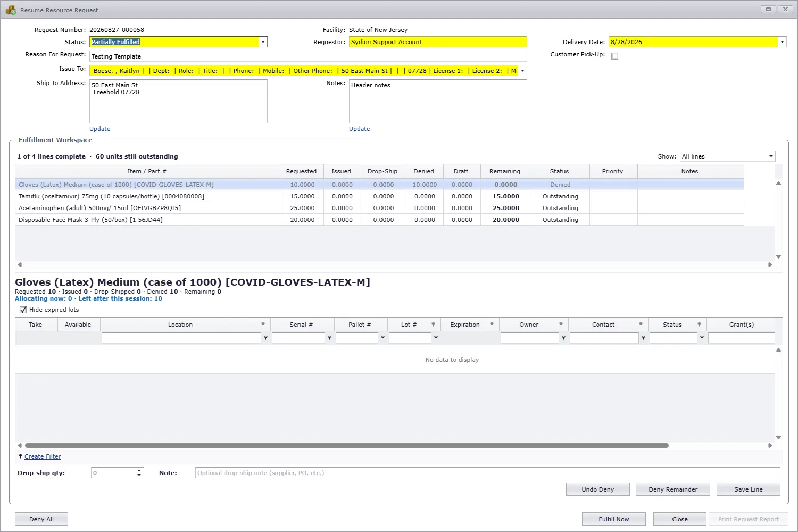Click the Deny All button
This screenshot has width=798, height=532.
(41, 519)
